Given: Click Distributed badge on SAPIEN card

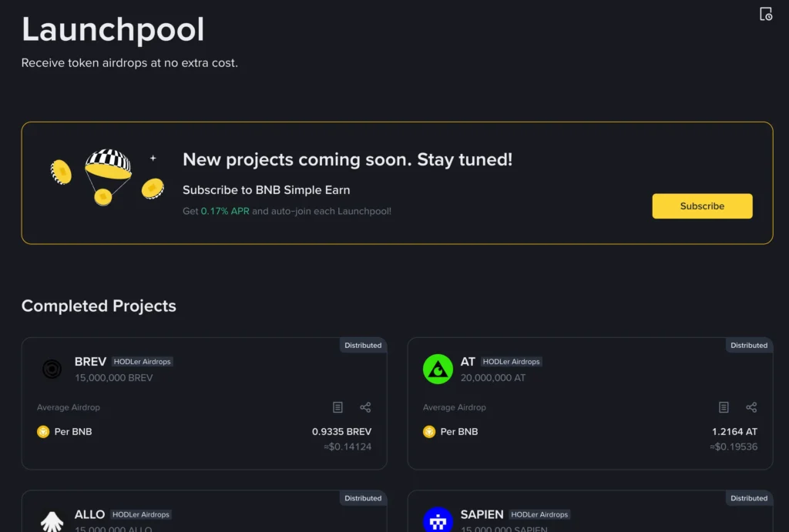Looking at the screenshot, I should coord(749,498).
